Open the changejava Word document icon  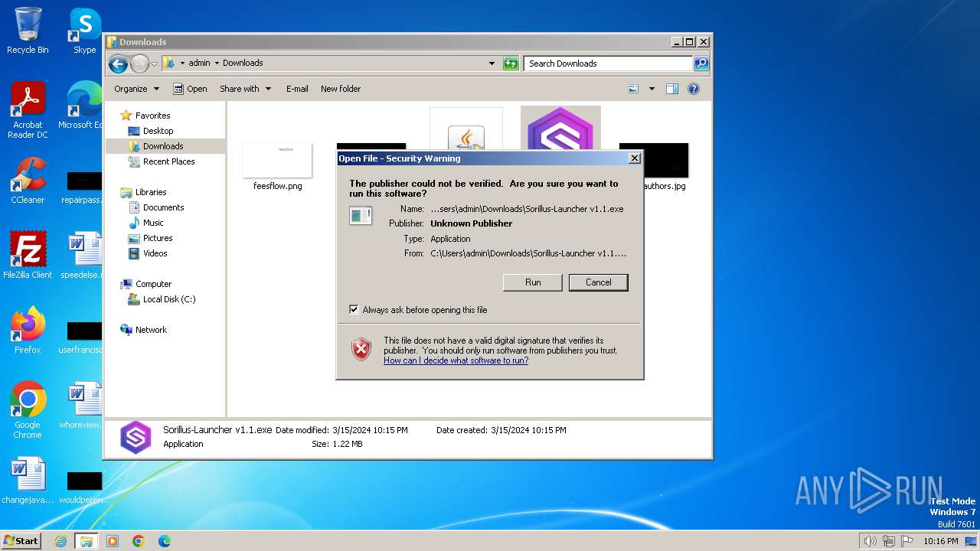[28, 480]
